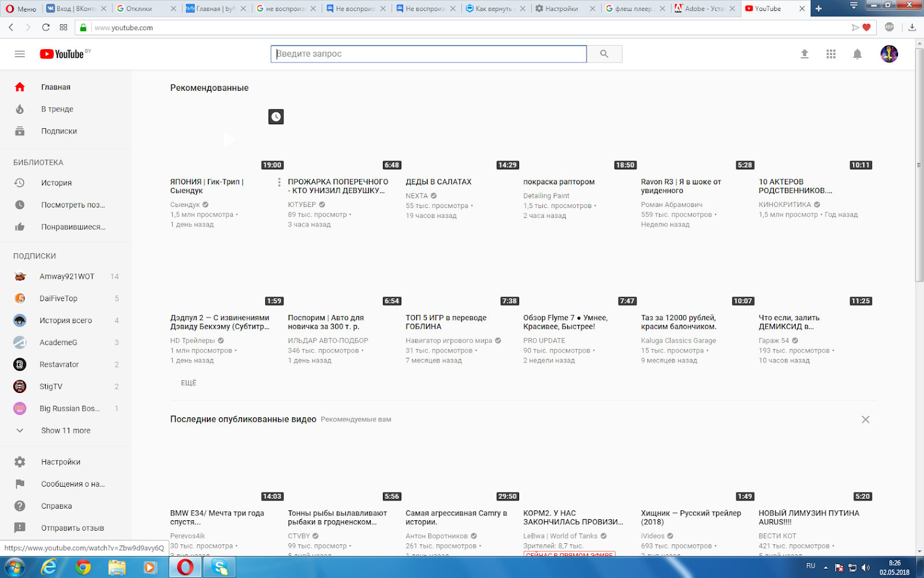924x578 pixels.
Task: Click the ABP adblock extension icon
Action: coord(889,27)
